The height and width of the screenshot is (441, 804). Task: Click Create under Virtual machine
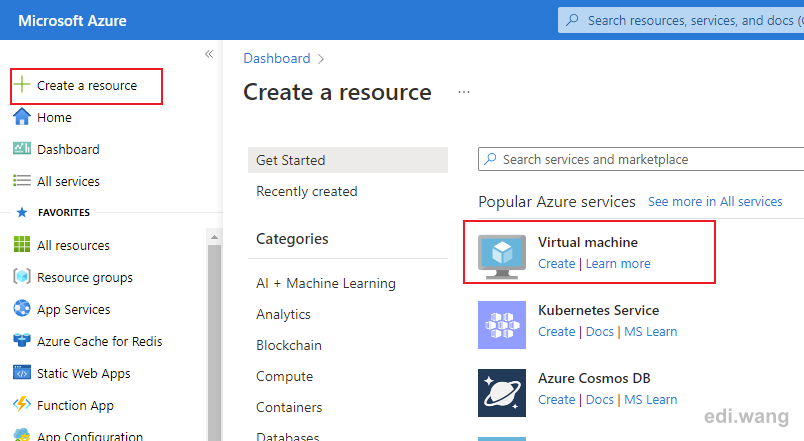coord(556,264)
